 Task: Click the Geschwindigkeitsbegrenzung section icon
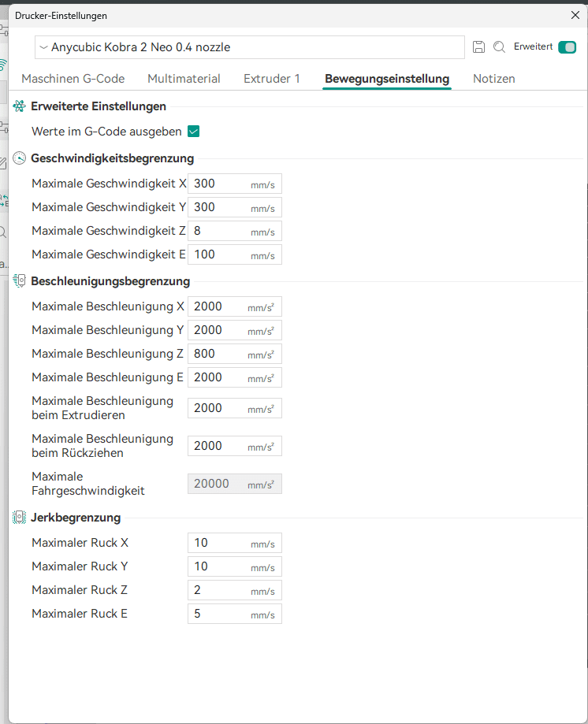pyautogui.click(x=20, y=158)
